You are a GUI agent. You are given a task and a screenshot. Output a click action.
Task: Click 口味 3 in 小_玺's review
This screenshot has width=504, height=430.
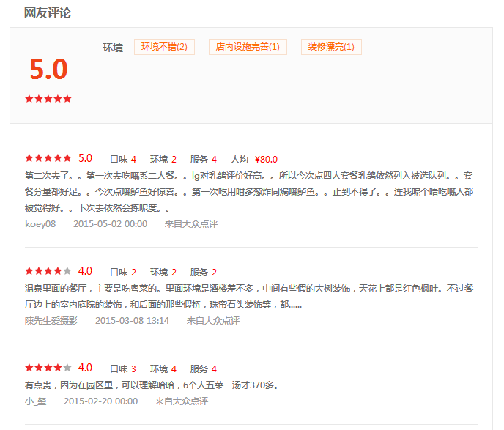pyautogui.click(x=123, y=368)
